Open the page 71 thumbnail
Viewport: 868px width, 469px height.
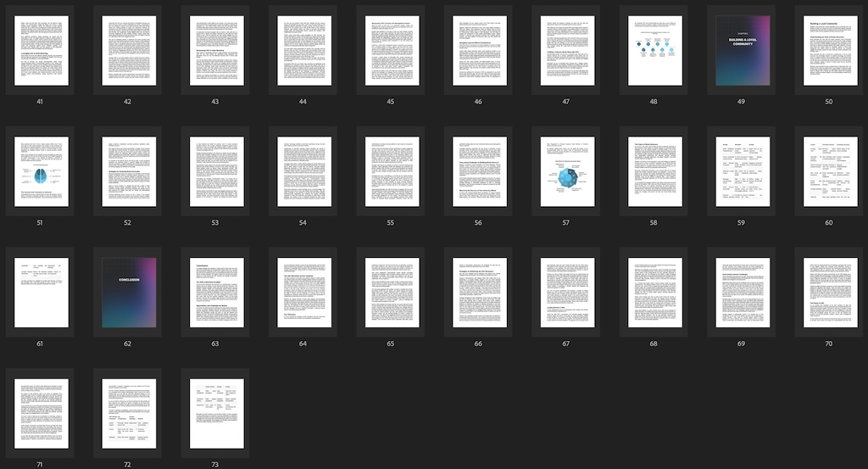pos(40,413)
